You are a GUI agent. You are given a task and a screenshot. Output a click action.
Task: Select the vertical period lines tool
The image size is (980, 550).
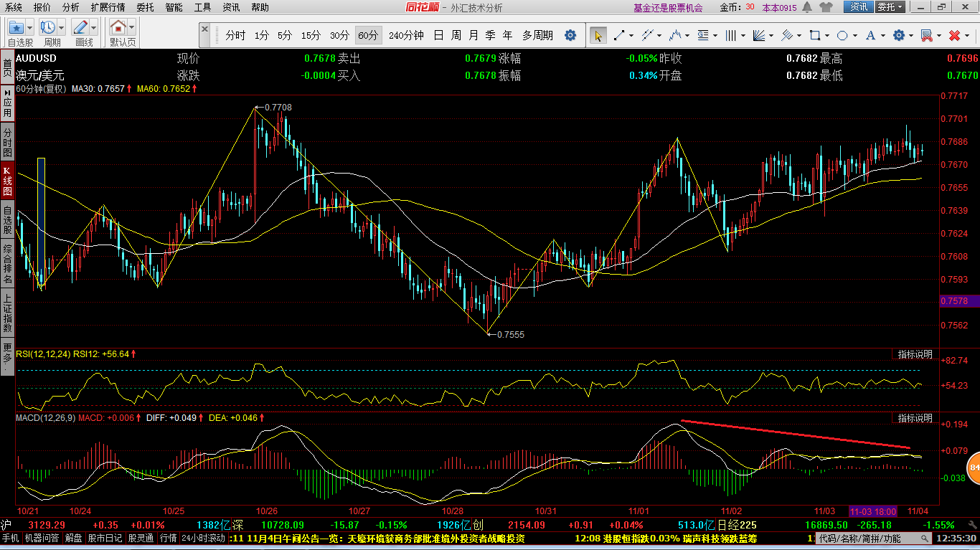(x=731, y=35)
